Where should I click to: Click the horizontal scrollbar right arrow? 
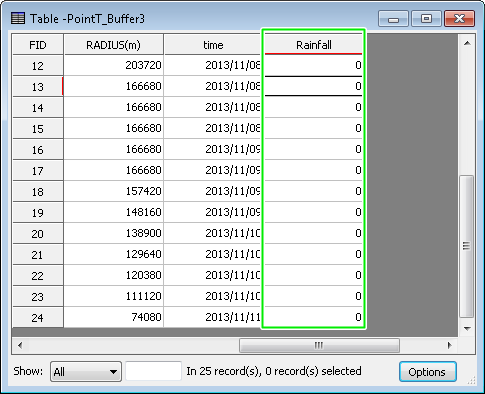(449, 345)
